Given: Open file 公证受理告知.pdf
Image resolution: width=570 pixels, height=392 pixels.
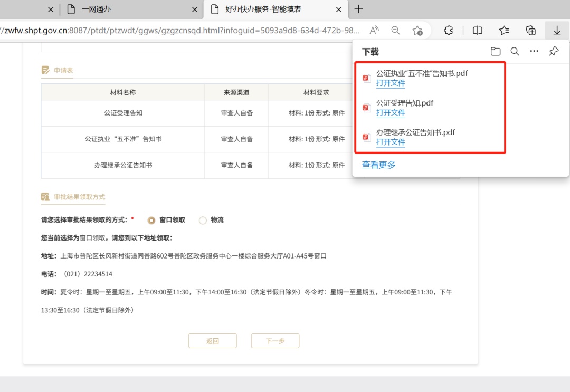Looking at the screenshot, I should [391, 113].
